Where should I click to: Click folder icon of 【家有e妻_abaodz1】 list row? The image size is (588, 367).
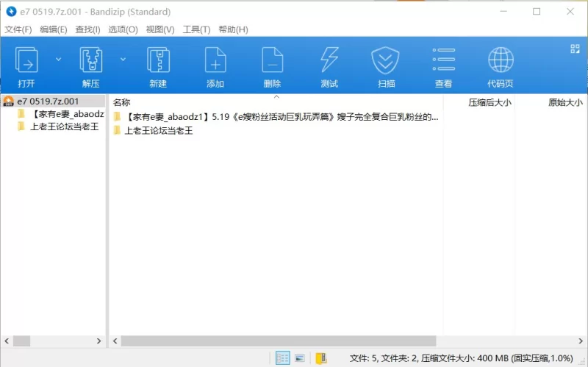click(117, 117)
